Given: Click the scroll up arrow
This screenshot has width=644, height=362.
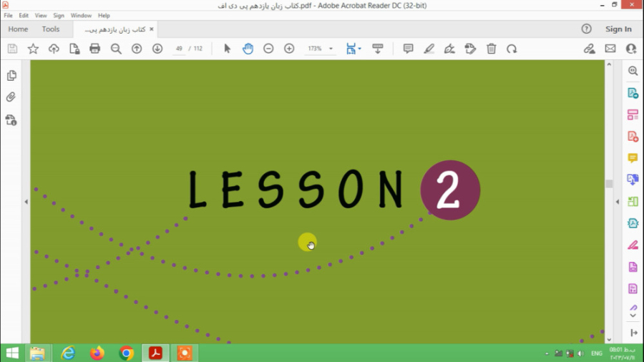Looking at the screenshot, I should point(609,64).
